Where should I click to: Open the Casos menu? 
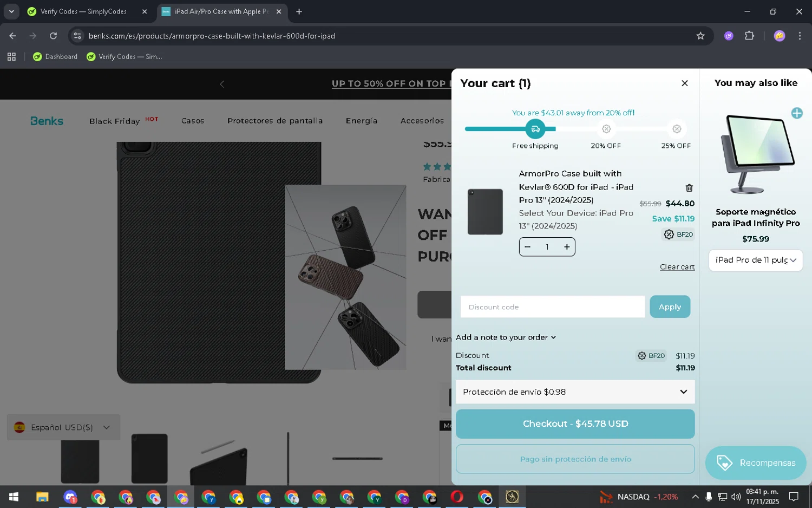[193, 121]
